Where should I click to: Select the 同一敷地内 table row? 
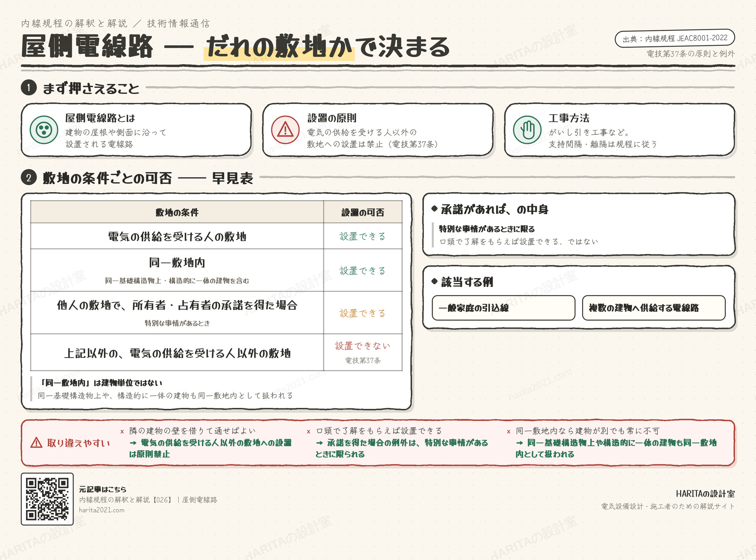[x=216, y=270]
